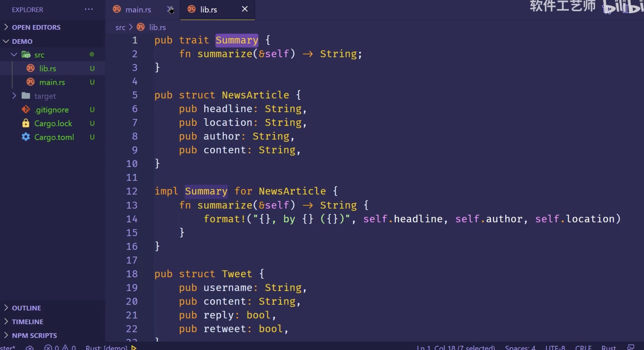The image size is (644, 350).
Task: Click the Cargo.lock lock icon
Action: click(26, 123)
